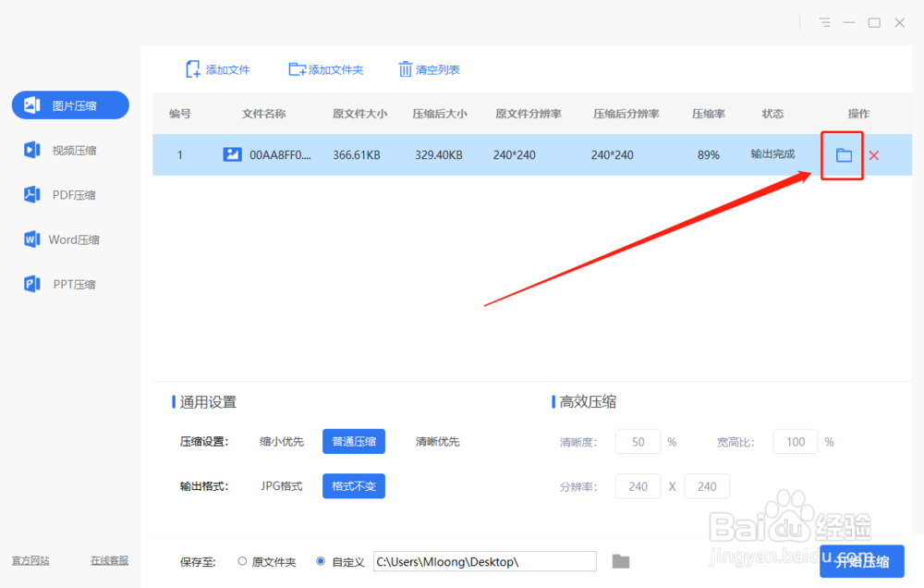
Task: Click 添加文件 to add a file
Action: pyautogui.click(x=219, y=68)
